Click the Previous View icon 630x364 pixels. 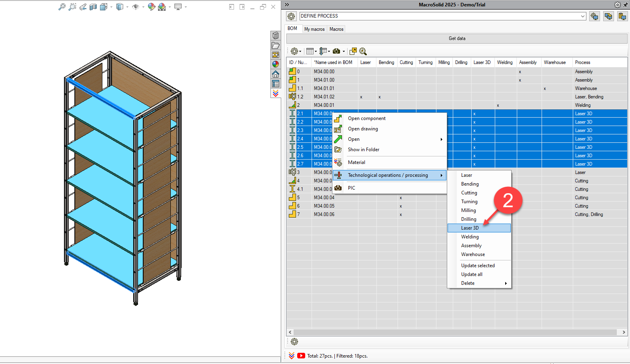[x=83, y=7]
